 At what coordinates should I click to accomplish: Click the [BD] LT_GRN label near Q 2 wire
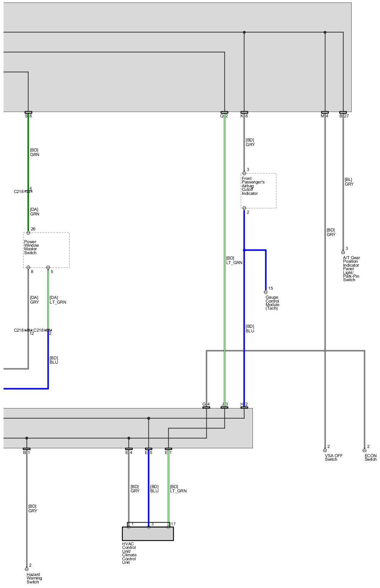point(234,260)
